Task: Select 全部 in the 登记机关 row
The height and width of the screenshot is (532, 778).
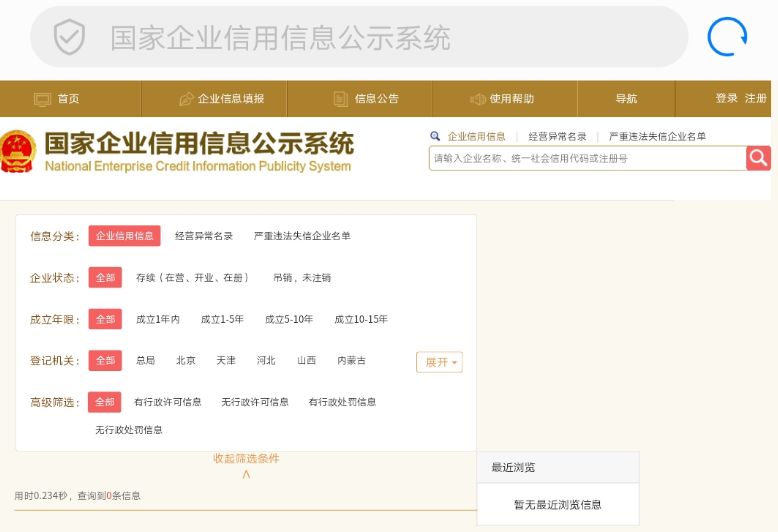Action: (x=105, y=361)
